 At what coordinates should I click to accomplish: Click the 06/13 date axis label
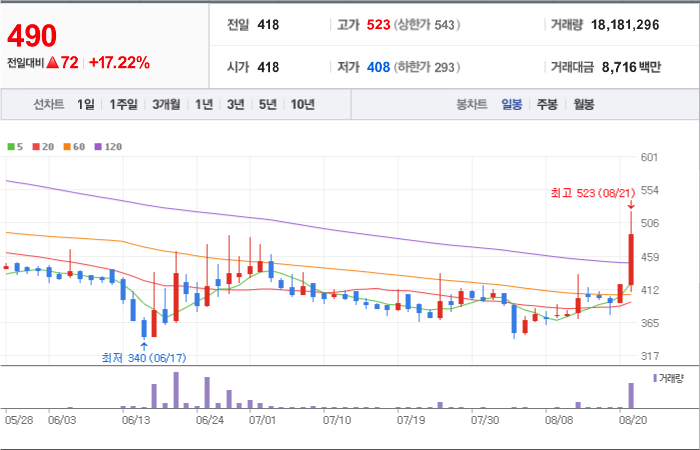click(x=136, y=421)
